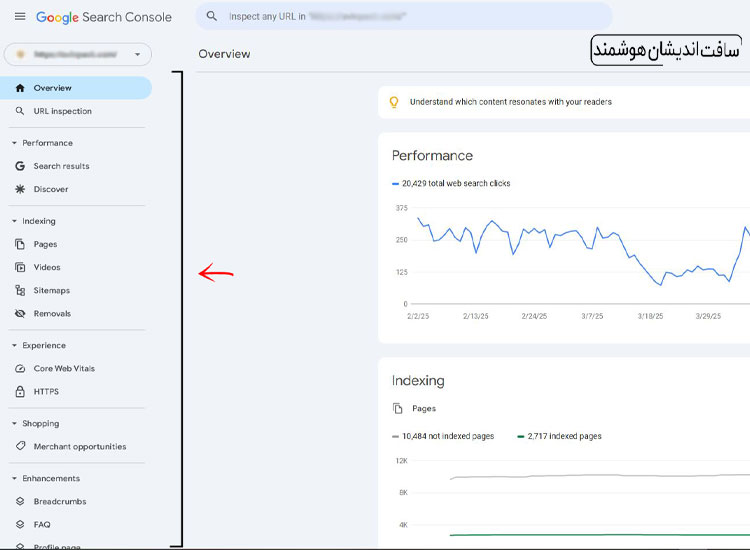Image resolution: width=750 pixels, height=550 pixels.
Task: Click the Overview page heading
Action: point(224,54)
